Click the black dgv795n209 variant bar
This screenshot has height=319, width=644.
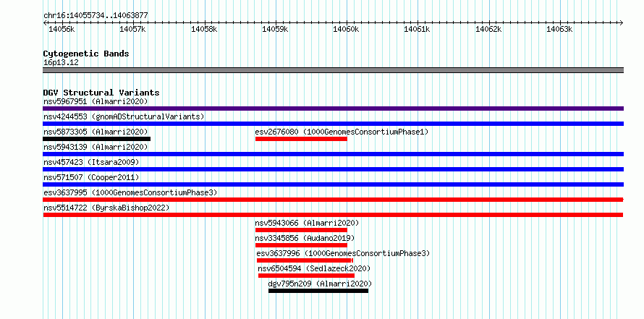[x=318, y=291]
